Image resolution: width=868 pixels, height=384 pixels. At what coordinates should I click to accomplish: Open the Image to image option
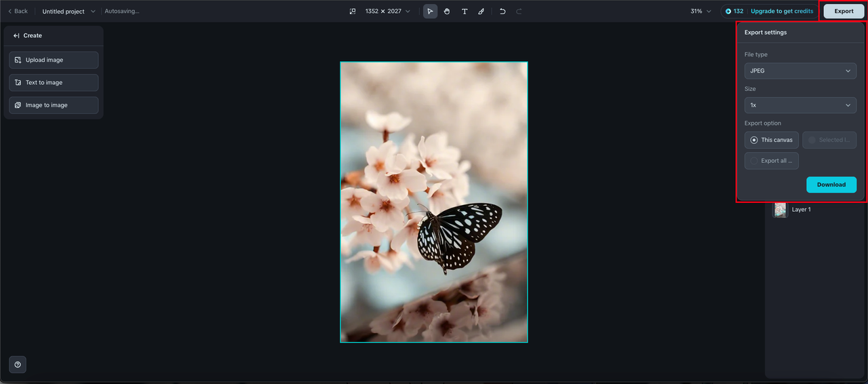click(x=54, y=105)
